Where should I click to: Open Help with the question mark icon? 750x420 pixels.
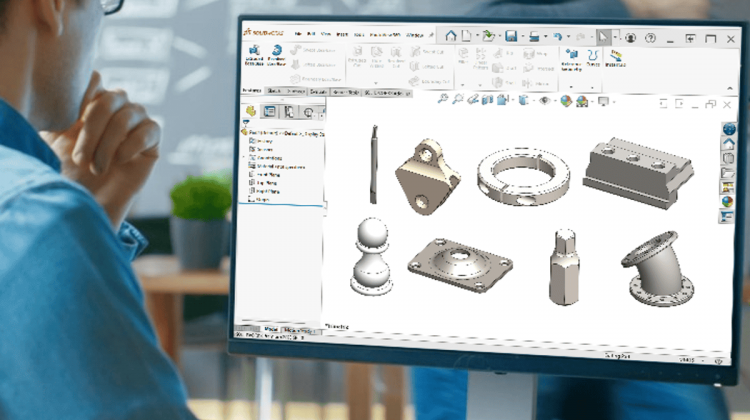tap(650, 38)
